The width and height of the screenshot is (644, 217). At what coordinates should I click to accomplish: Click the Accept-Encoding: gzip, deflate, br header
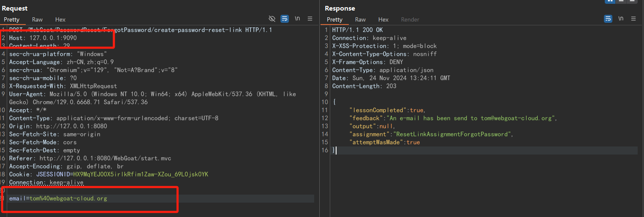pyautogui.click(x=67, y=166)
